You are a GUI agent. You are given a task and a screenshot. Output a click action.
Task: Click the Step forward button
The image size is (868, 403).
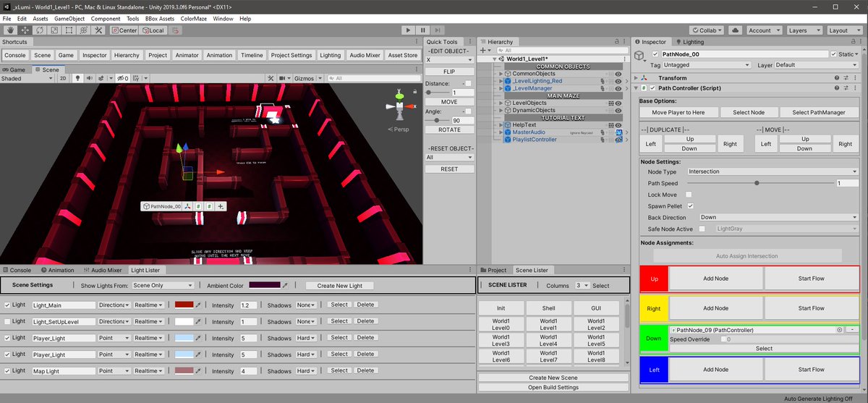point(438,30)
